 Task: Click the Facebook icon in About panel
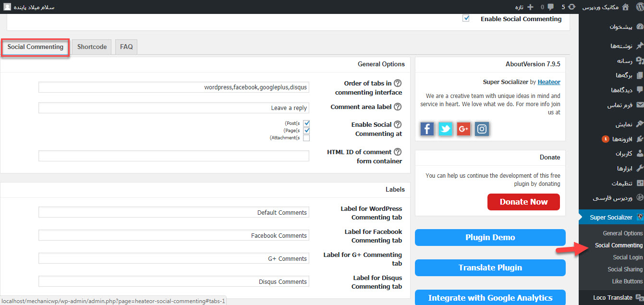(427, 129)
